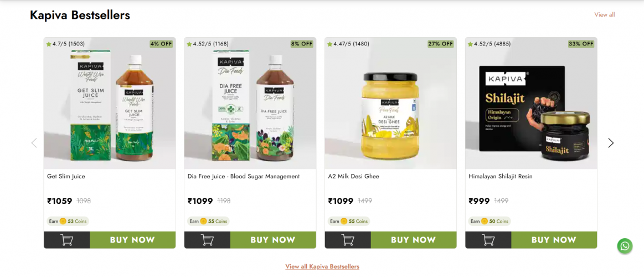The image size is (644, 277).
Task: Add Get Slim Juice to cart
Action: [67, 240]
